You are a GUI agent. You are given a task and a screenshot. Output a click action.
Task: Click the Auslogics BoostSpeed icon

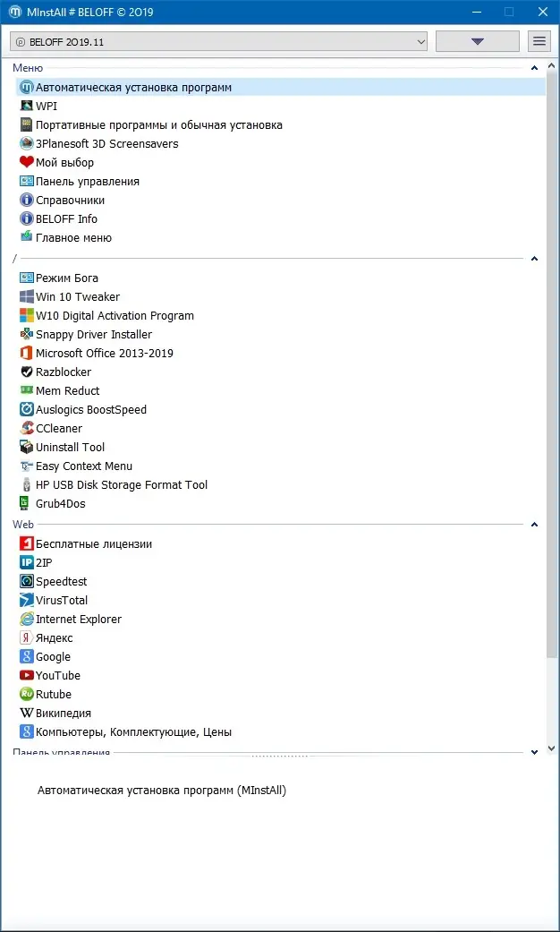[x=26, y=409]
